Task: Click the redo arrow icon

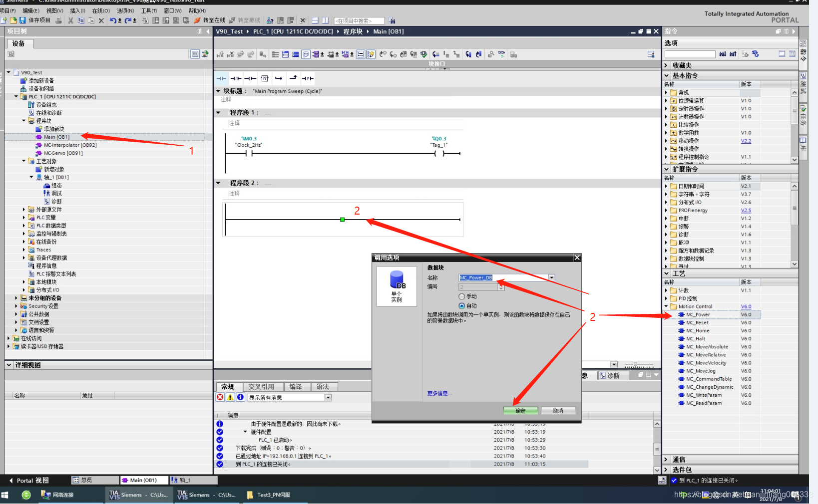Action: (x=128, y=20)
